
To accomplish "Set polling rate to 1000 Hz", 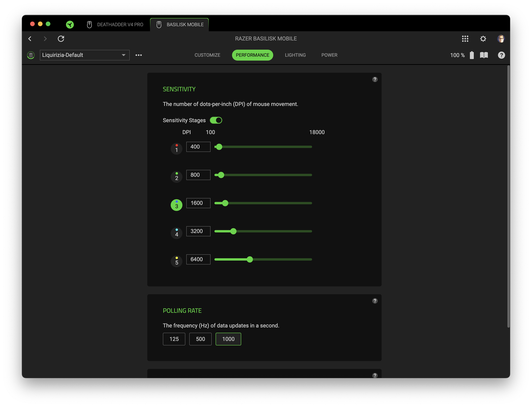I will tap(228, 339).
